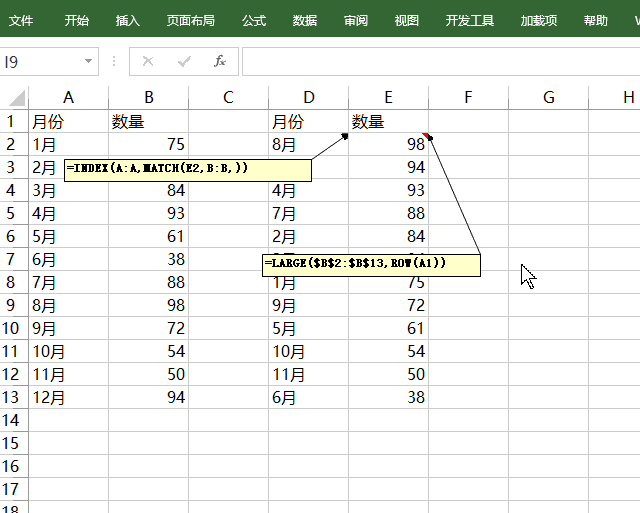Viewport: 640px width, 513px height.
Task: Select cell D2 with 8月
Action: coord(309,144)
